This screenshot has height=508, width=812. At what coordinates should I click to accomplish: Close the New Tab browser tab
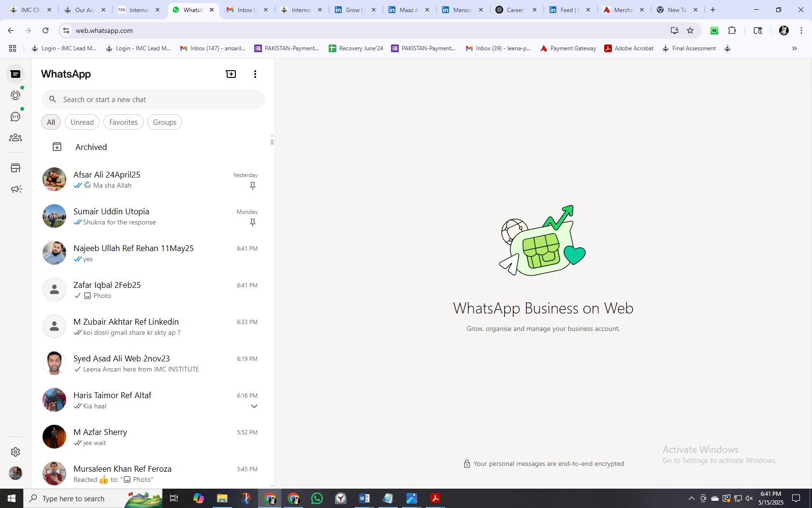point(696,10)
